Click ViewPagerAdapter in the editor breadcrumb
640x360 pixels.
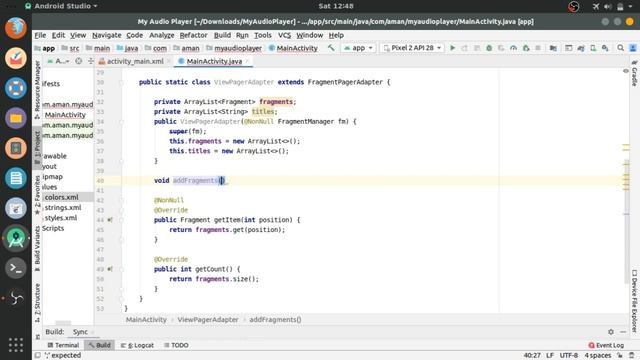point(208,320)
